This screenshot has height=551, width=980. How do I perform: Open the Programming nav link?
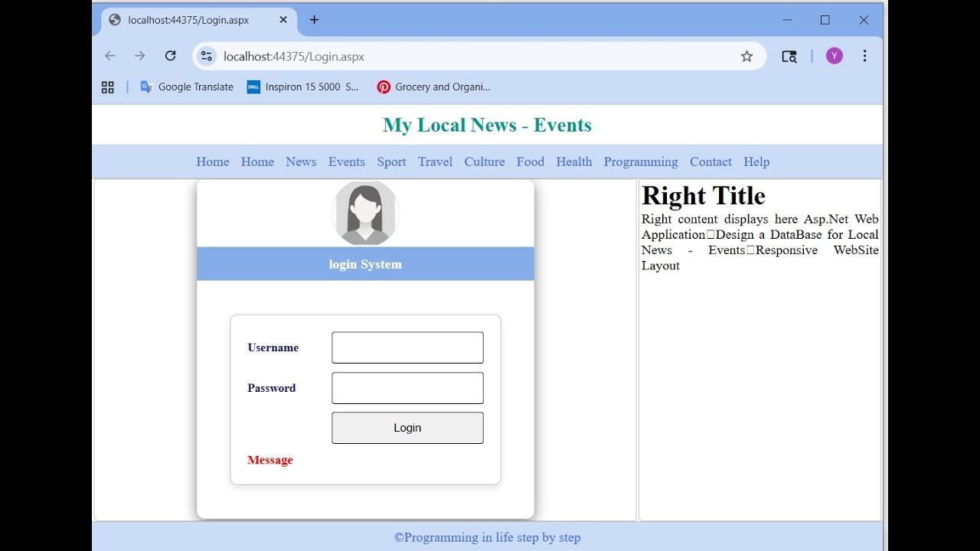pyautogui.click(x=641, y=161)
